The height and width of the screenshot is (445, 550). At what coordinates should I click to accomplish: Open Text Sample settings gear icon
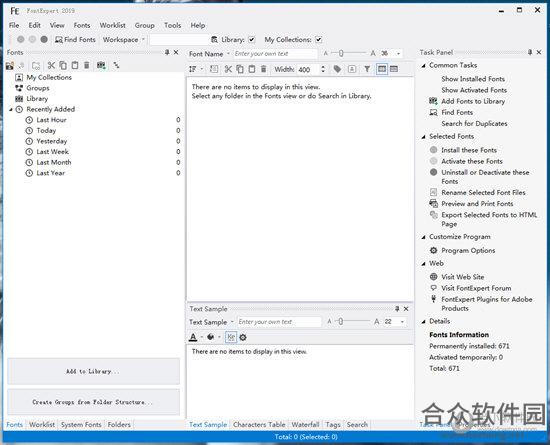243,337
